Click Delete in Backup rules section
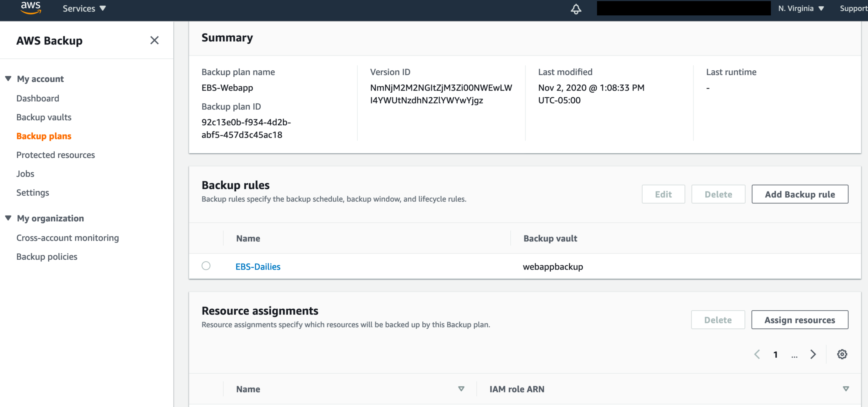This screenshot has width=868, height=407. point(718,194)
